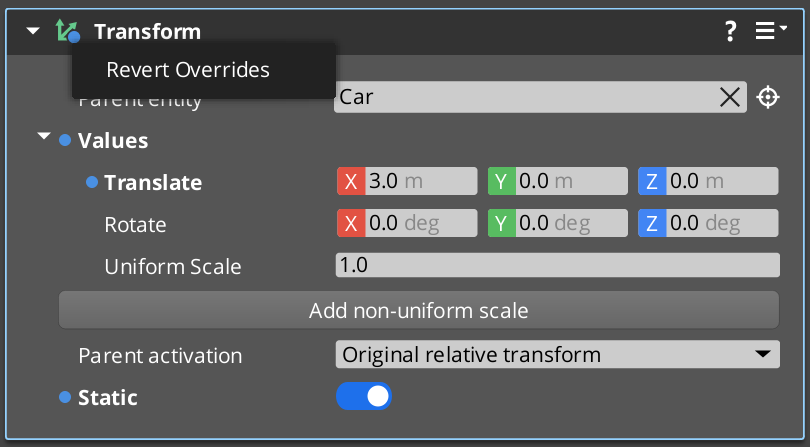
Task: Click the Uniform Scale value field
Action: (x=556, y=266)
